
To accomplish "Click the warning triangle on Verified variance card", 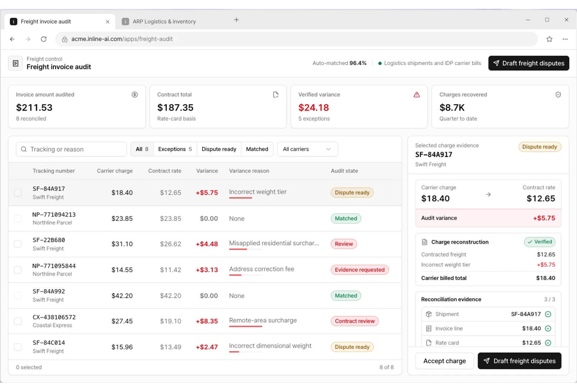I will [x=416, y=95].
